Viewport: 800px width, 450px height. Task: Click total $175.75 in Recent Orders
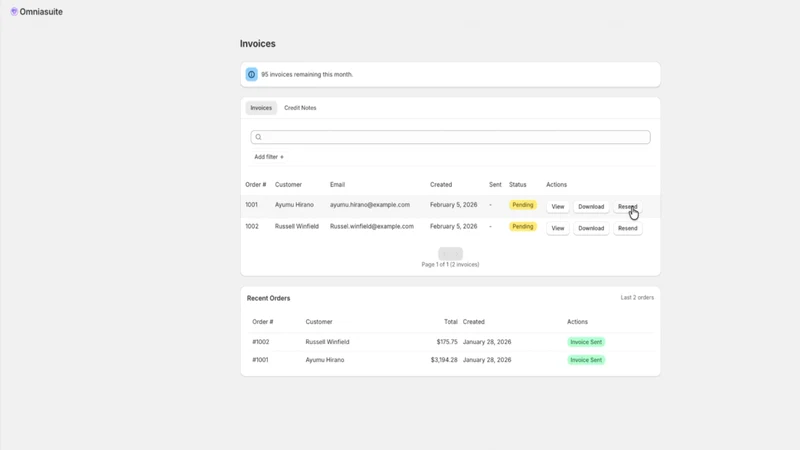click(x=447, y=342)
